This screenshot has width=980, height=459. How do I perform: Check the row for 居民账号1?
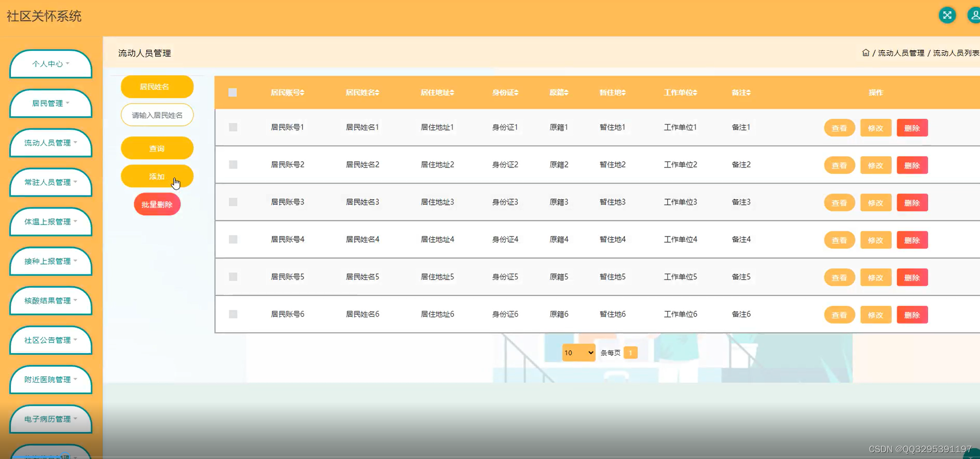(x=233, y=127)
